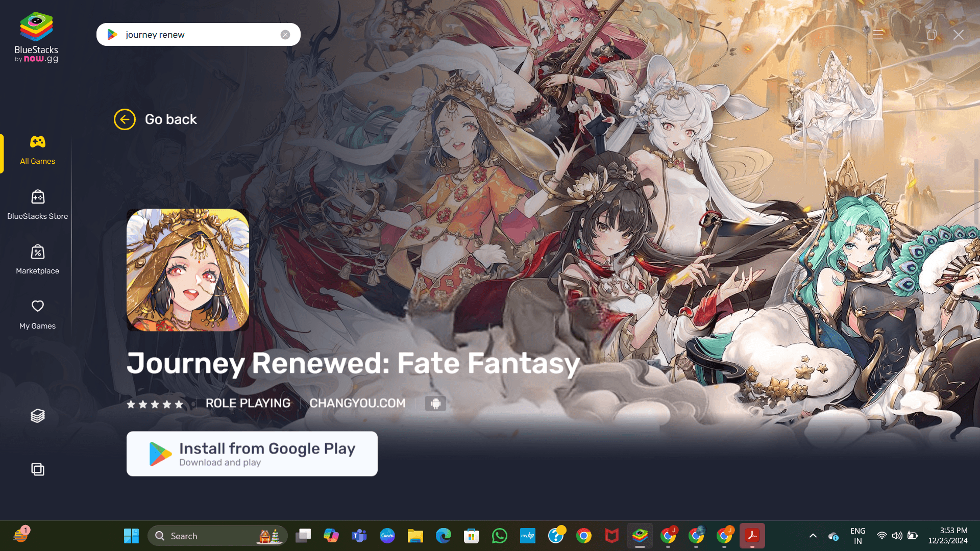Click the Android platform icon
980x551 pixels.
435,404
